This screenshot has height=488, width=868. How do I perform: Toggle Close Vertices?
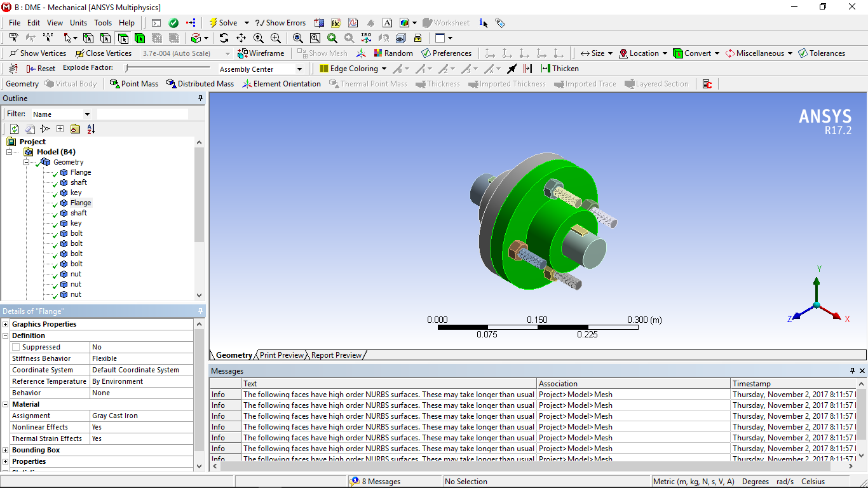click(103, 53)
